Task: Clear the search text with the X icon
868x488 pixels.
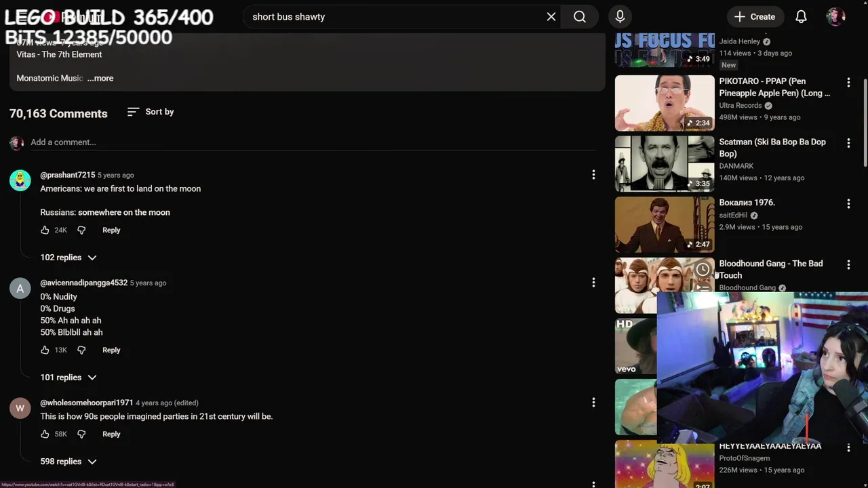Action: (551, 17)
